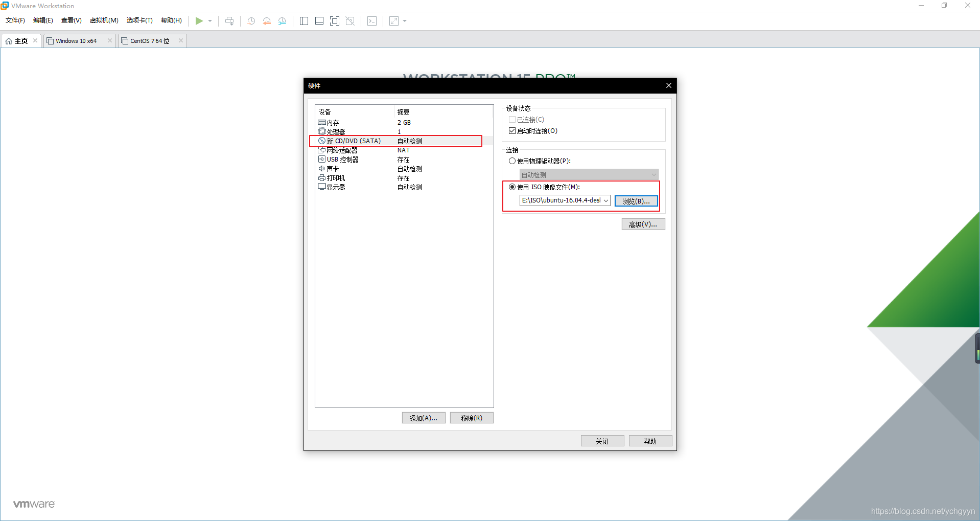The height and width of the screenshot is (521, 980).
Task: Click the home icon on 主页 tab
Action: (9, 41)
